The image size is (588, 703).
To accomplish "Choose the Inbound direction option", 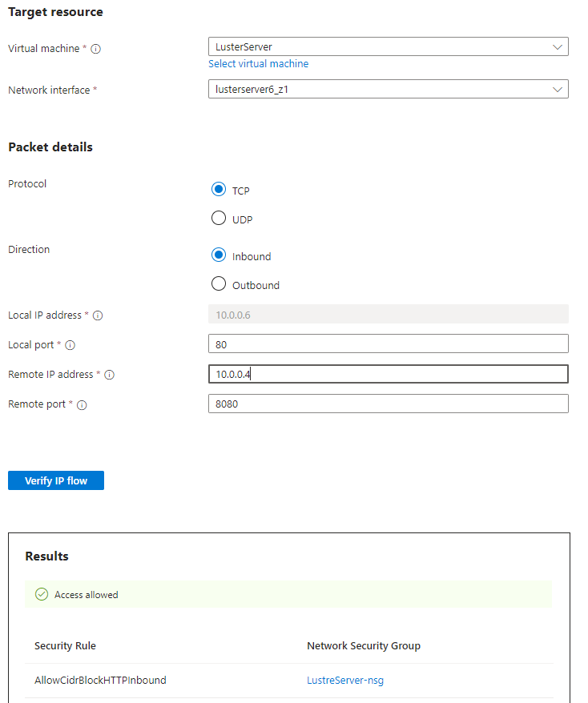I will point(218,255).
